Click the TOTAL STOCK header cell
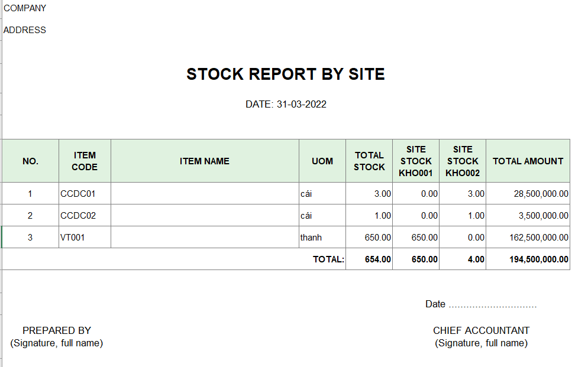 (x=369, y=161)
